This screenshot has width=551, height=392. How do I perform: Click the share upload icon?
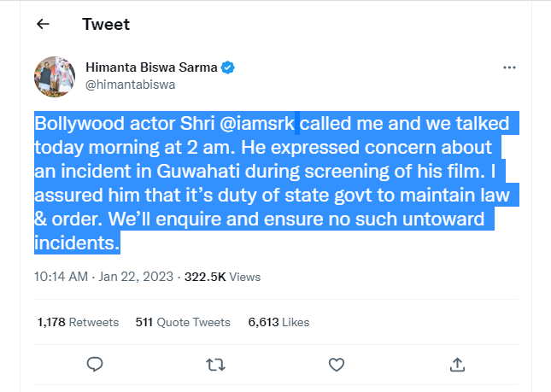coord(456,365)
